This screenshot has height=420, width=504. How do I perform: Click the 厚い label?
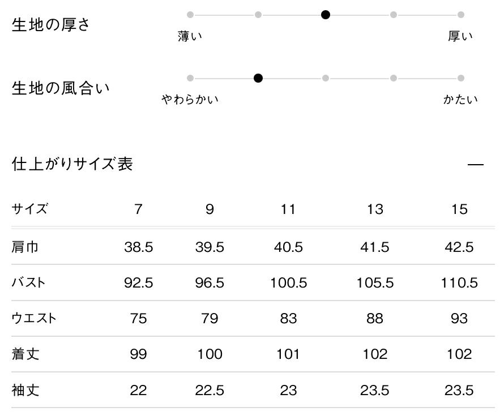pyautogui.click(x=460, y=37)
